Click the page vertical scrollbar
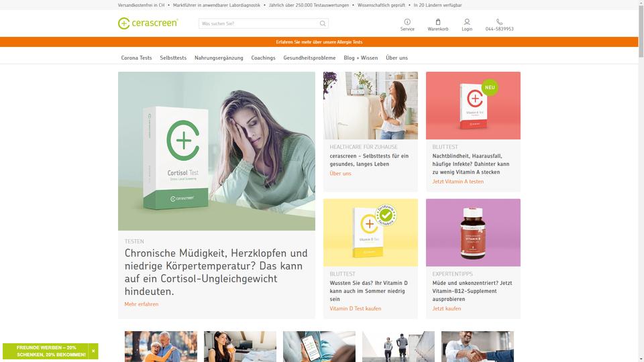Image resolution: width=644 pixels, height=362 pixels. (641, 181)
